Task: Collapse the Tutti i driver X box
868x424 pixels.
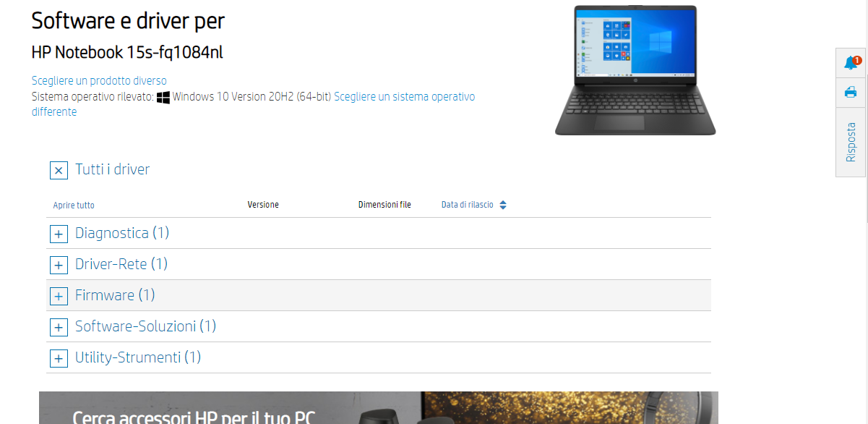Action: [x=59, y=171]
